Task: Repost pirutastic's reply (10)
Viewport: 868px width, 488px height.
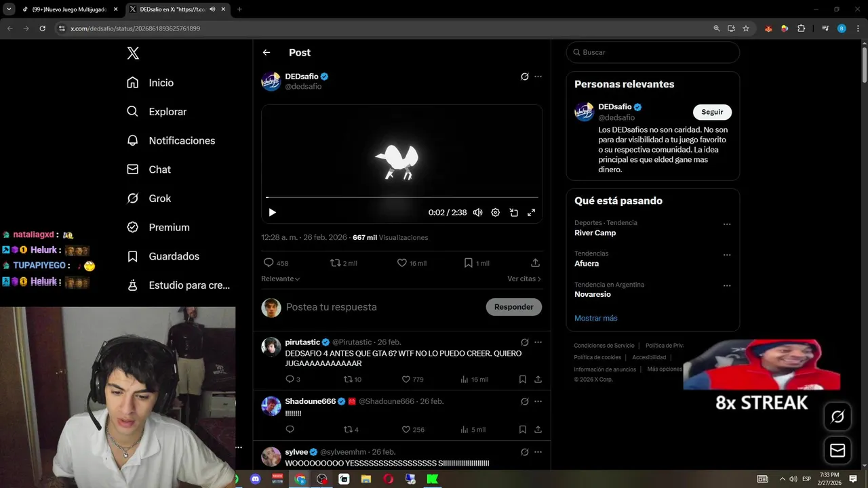Action: pos(352,380)
